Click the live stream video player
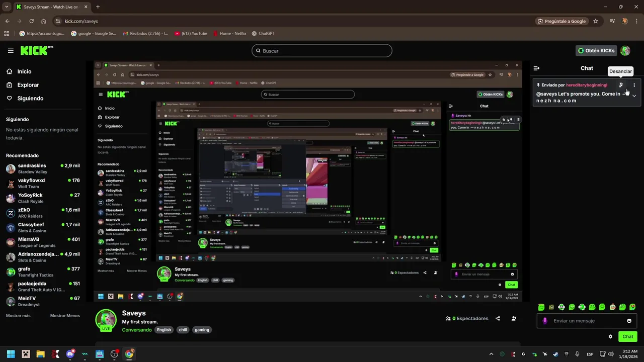Image resolution: width=644 pixels, height=362 pixels. [308, 181]
